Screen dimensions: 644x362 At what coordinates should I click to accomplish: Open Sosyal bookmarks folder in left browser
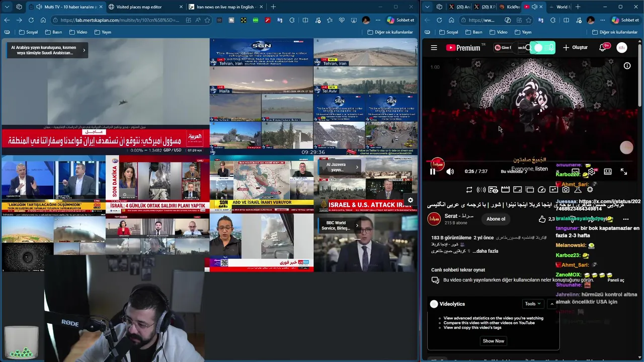pyautogui.click(x=29, y=32)
